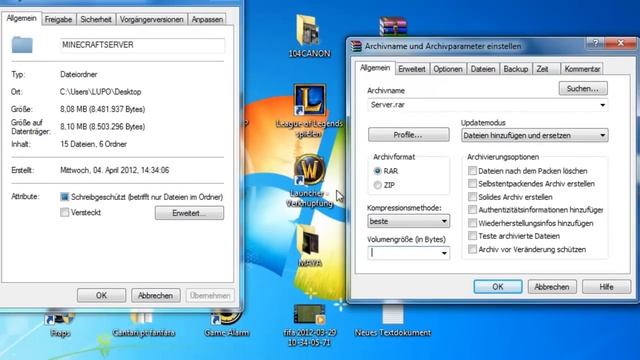Expand the Volumengröße dropdown arrow
Viewport: 640px width, 360px height.
(x=444, y=253)
